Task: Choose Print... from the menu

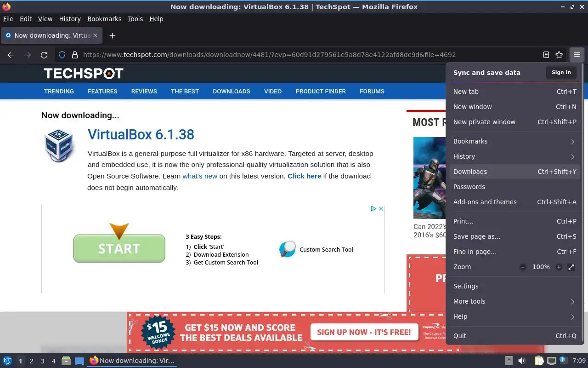Action: 514,221
